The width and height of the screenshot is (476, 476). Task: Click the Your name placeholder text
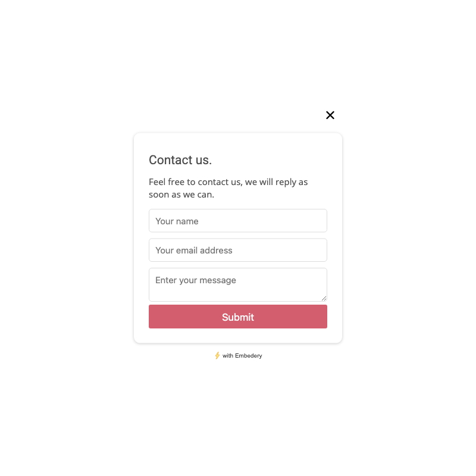tap(177, 221)
